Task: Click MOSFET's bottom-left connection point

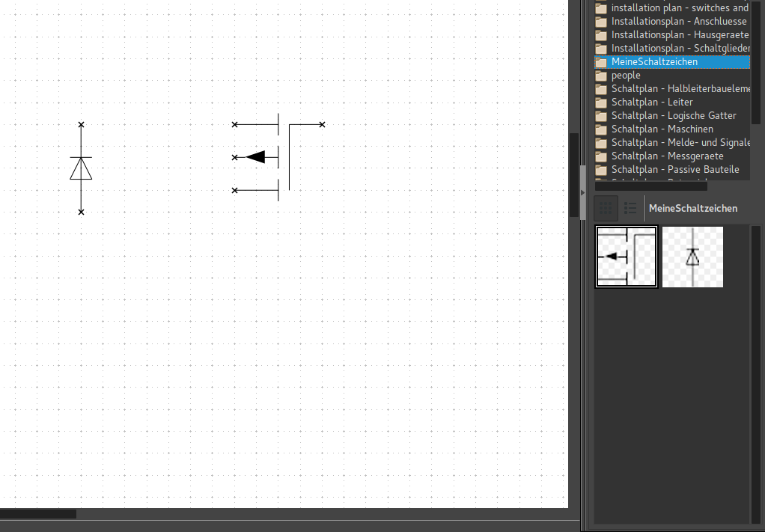Action: coord(235,190)
